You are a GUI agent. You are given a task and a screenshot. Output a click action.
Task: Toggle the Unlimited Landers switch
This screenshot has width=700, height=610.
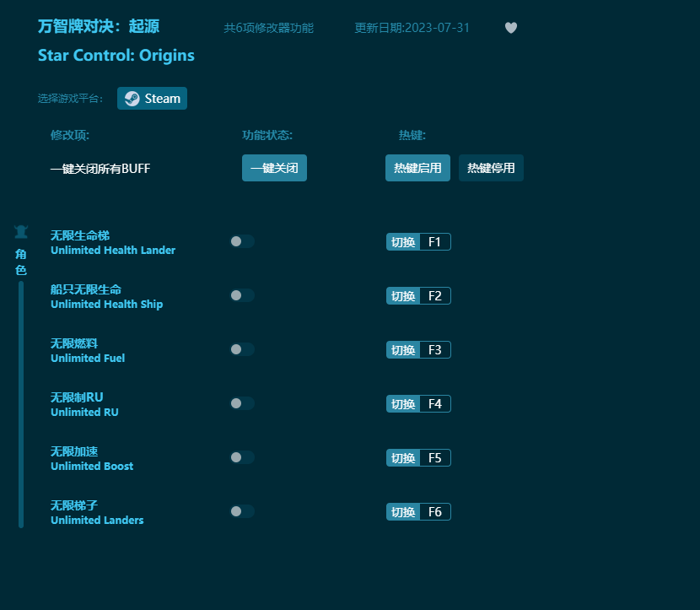pos(242,511)
